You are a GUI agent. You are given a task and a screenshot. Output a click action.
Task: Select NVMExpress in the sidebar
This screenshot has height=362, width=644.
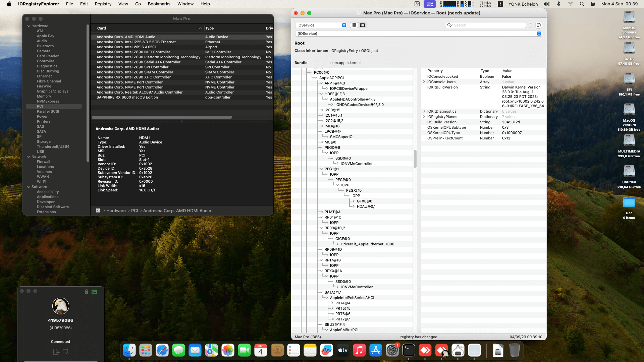48,101
